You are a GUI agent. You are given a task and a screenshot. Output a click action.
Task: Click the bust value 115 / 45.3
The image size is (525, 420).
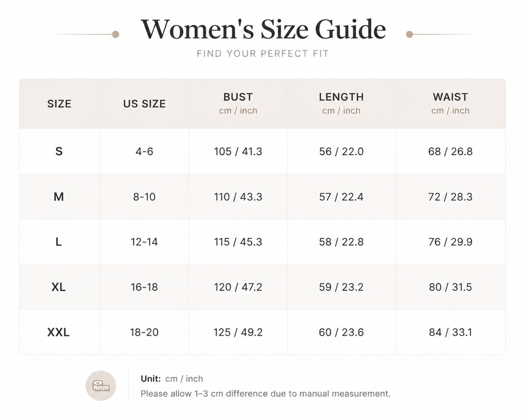click(x=238, y=242)
